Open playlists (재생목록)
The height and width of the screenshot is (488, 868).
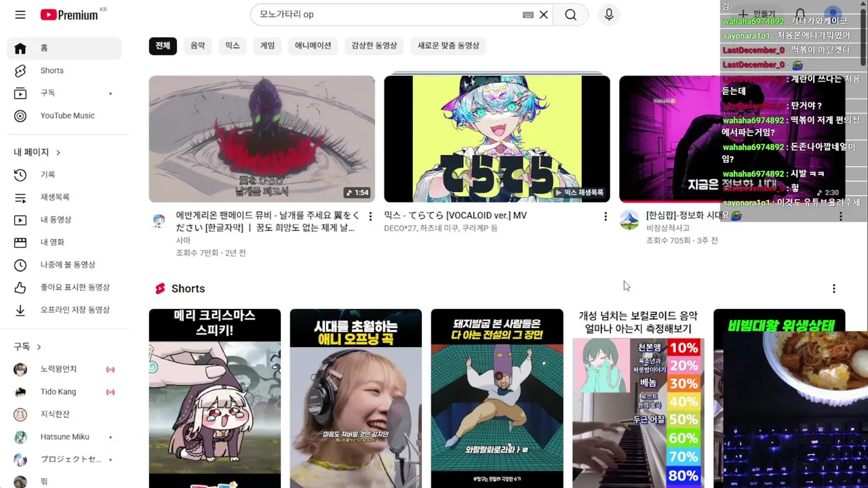coord(64,197)
